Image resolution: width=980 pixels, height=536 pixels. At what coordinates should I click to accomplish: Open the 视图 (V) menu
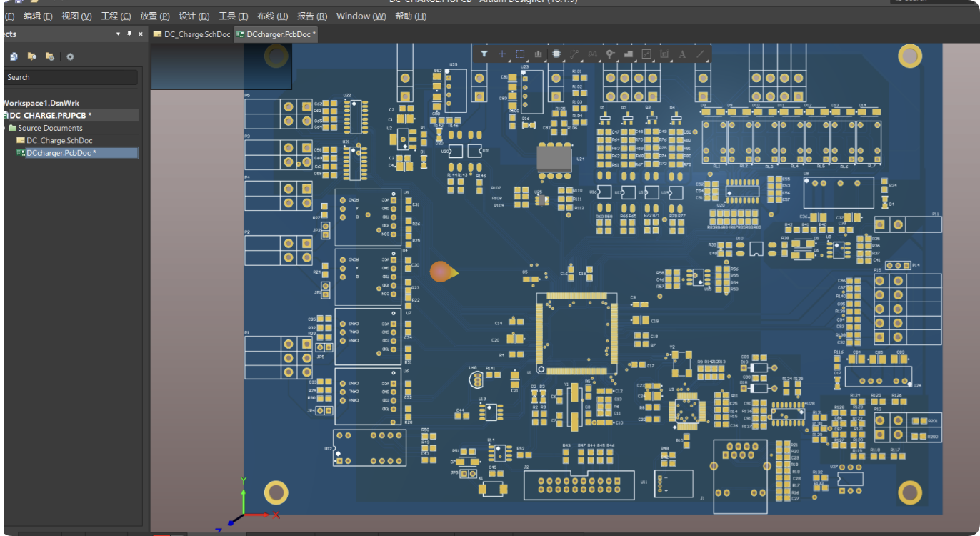(76, 16)
